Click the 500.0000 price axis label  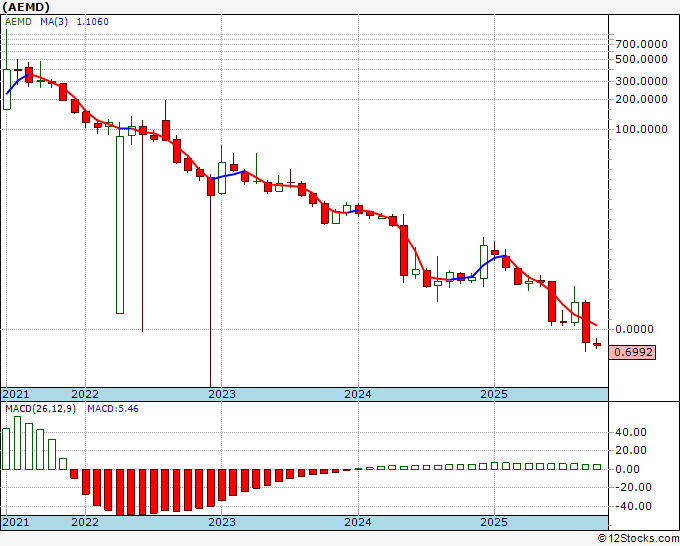click(x=641, y=59)
